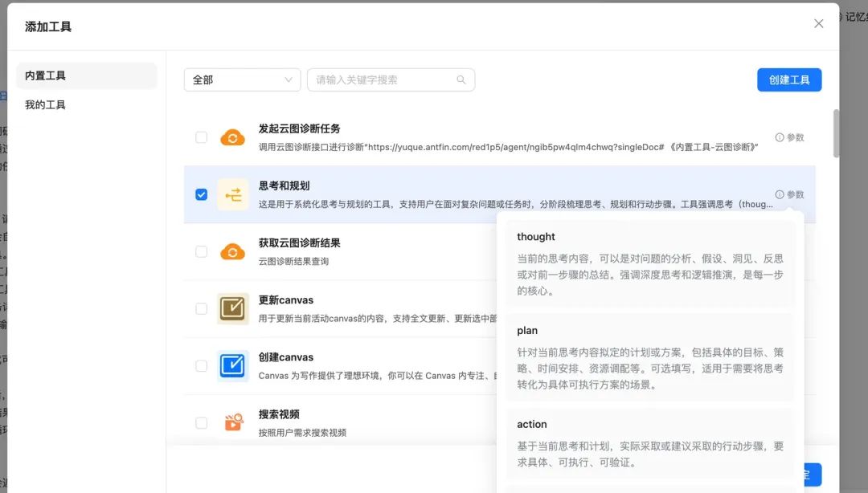Click the 搜索视频 tool icon
This screenshot has width=868, height=493.
coord(233,422)
